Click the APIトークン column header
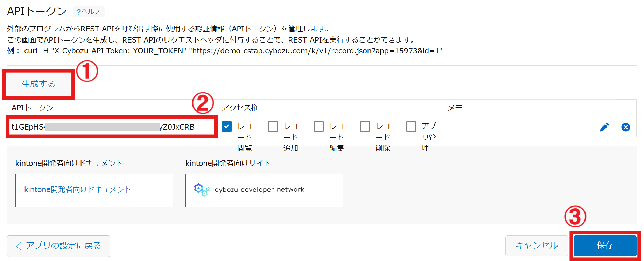Screen dimensions: 644x261 click(x=33, y=108)
